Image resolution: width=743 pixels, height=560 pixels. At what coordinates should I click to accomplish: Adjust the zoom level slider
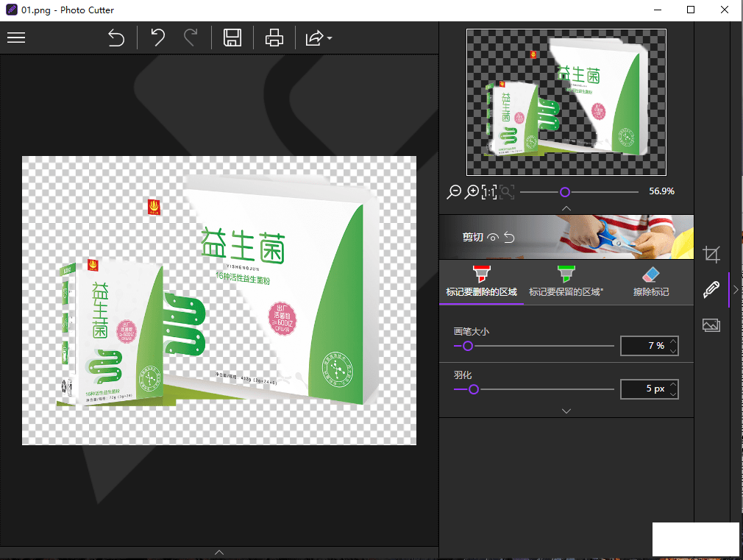[x=565, y=192]
